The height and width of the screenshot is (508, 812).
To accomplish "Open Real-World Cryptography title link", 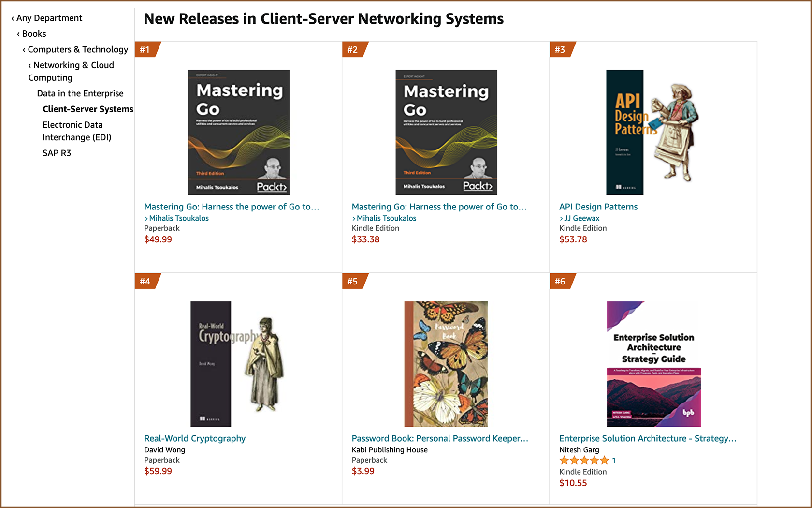I will point(195,438).
